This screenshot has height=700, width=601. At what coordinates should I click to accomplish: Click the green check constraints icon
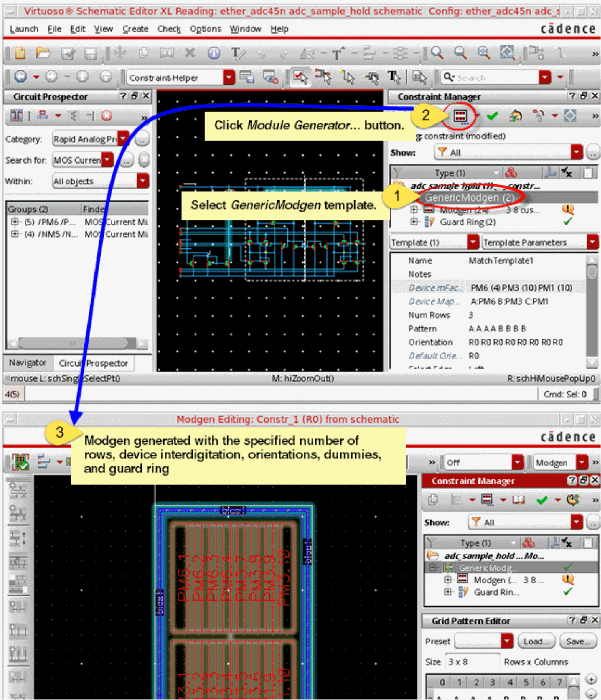492,116
